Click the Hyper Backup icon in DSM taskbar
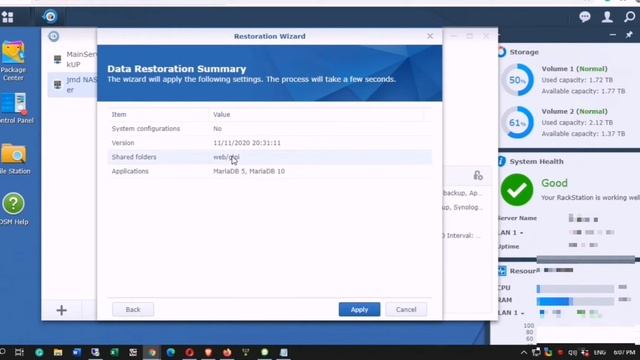The image size is (640, 360). [x=50, y=16]
